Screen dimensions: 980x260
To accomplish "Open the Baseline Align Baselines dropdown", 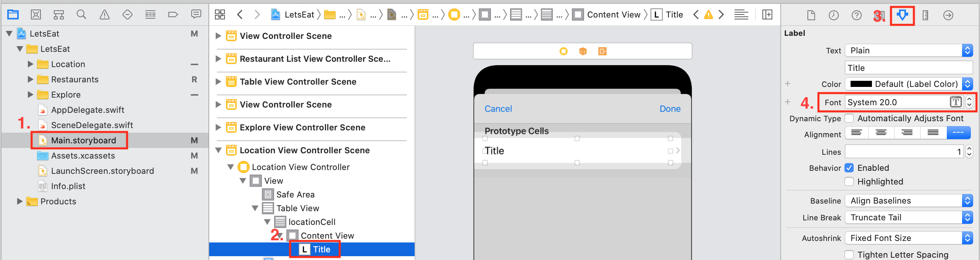I will pos(909,201).
